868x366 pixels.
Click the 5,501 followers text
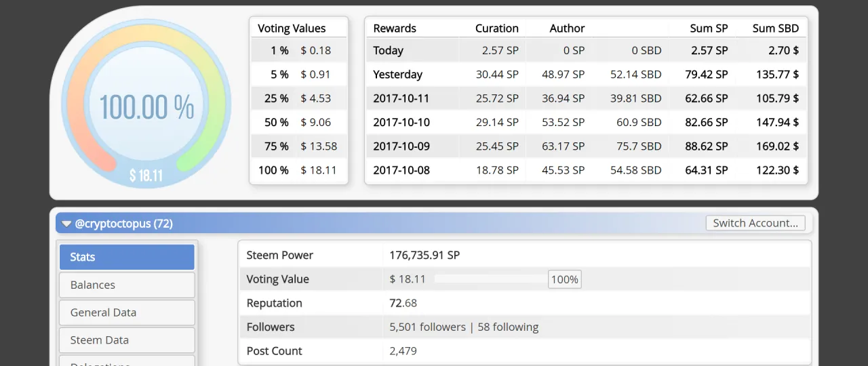(x=427, y=327)
